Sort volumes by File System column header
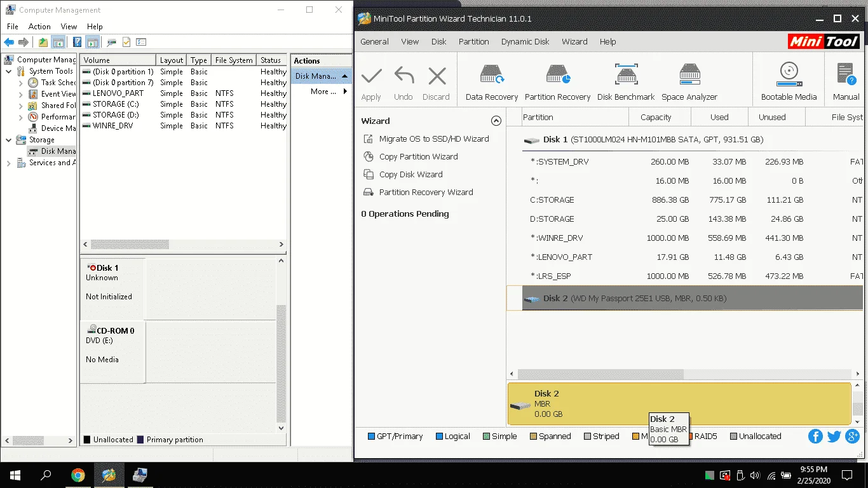Image resolution: width=868 pixels, height=488 pixels. (234, 60)
